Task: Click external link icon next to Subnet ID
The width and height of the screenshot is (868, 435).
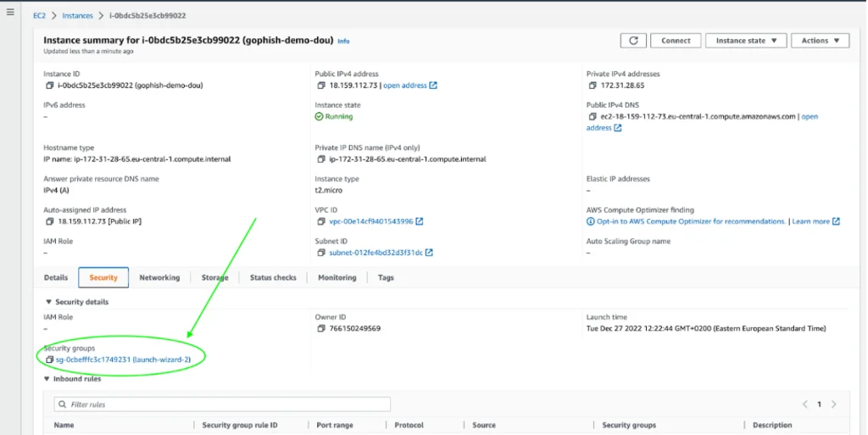Action: point(429,253)
